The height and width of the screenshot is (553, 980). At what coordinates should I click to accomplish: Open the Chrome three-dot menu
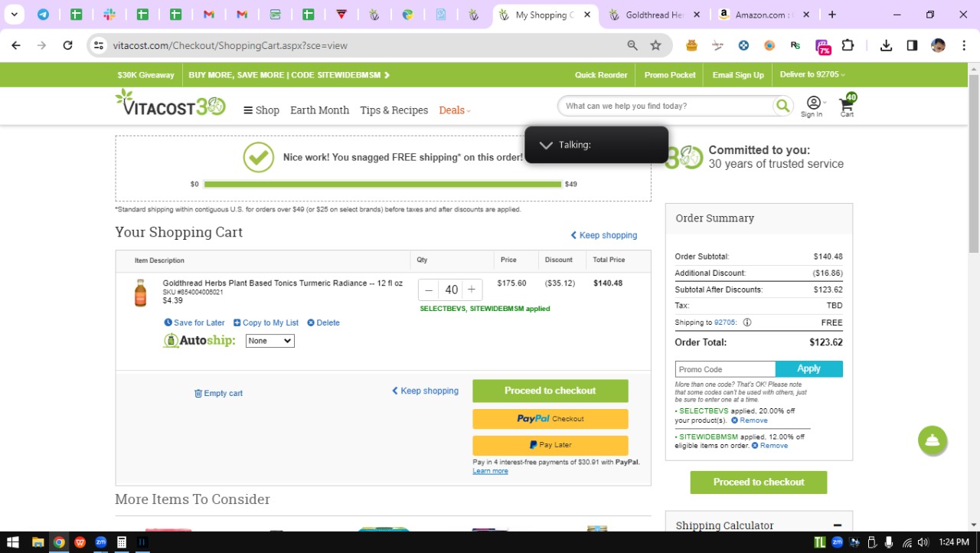click(x=964, y=45)
